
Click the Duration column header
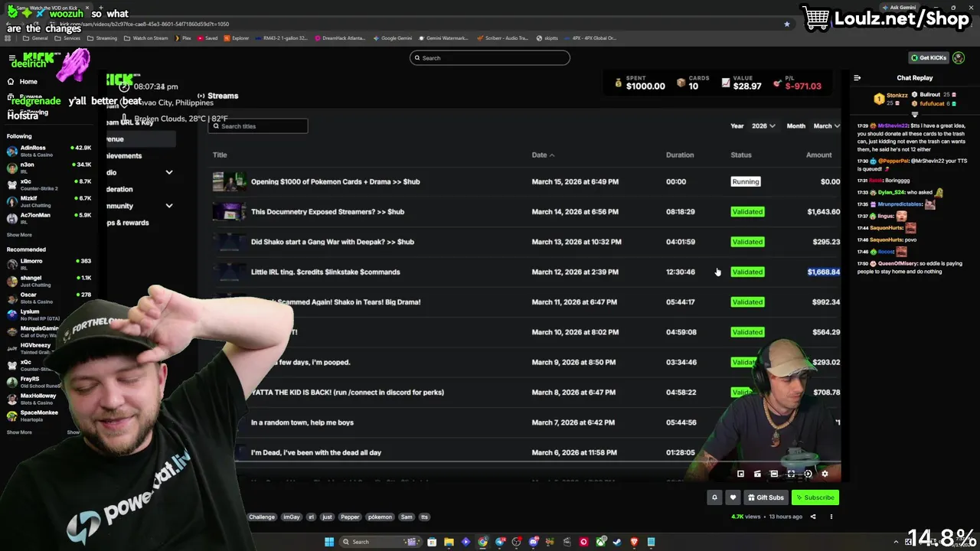click(680, 155)
